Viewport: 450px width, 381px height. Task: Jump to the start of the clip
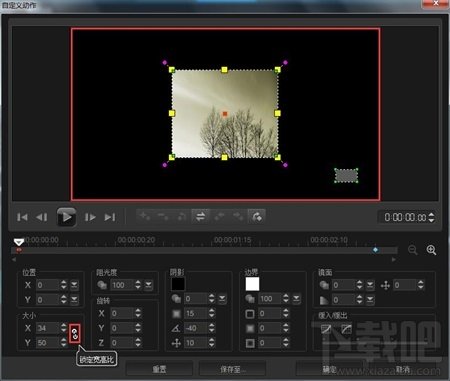[22, 217]
